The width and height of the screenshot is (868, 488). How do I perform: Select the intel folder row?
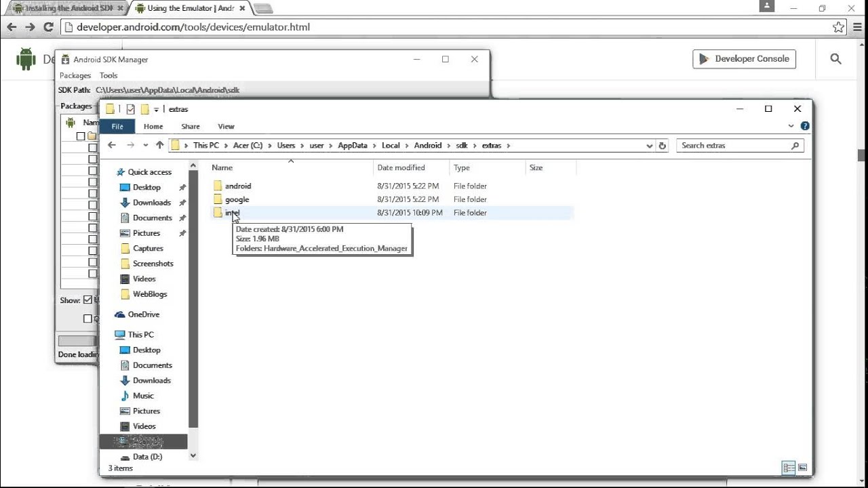pos(392,213)
